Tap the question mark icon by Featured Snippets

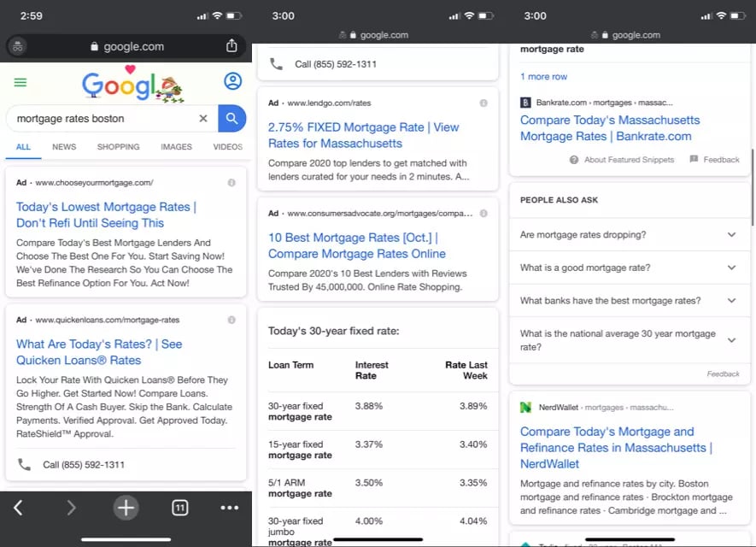(x=574, y=160)
